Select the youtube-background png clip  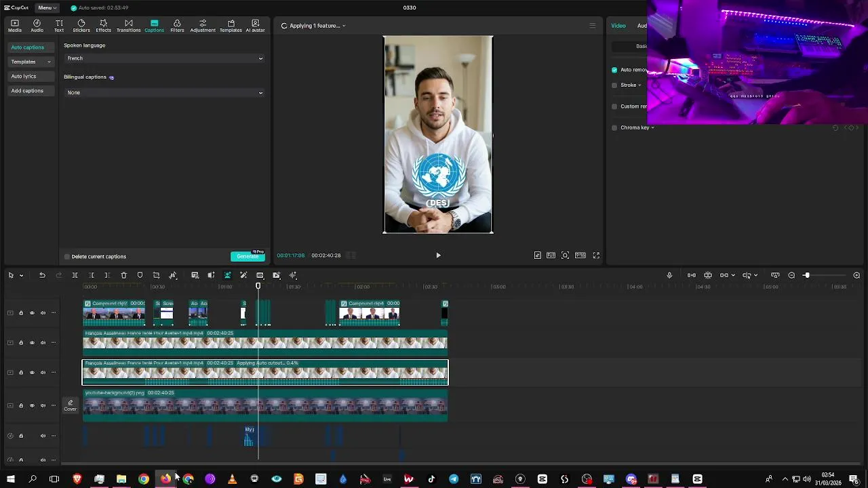(265, 405)
